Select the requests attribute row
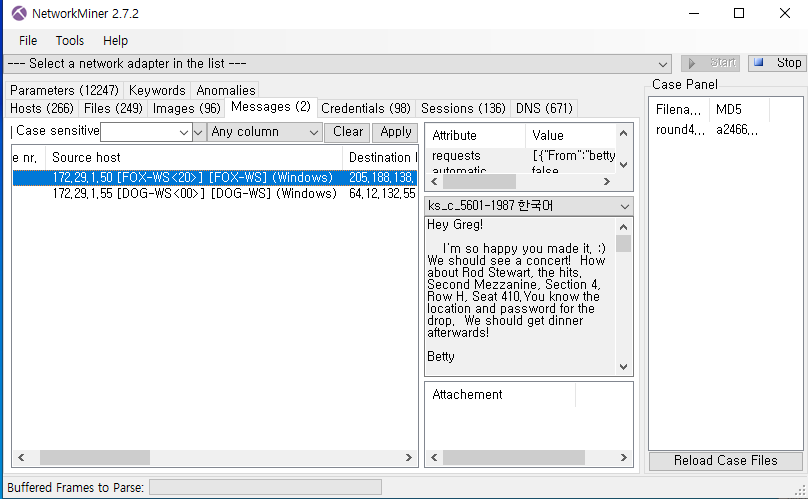808x499 pixels. pyautogui.click(x=520, y=156)
